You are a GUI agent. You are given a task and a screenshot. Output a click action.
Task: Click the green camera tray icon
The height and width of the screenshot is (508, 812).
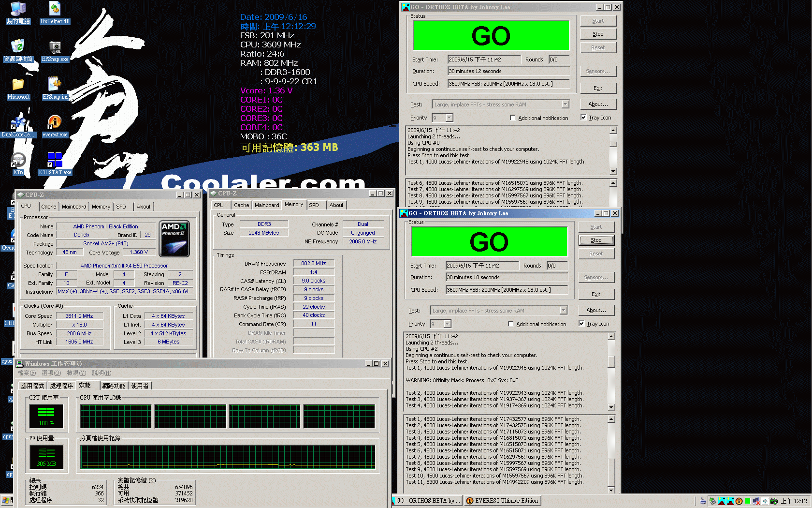pyautogui.click(x=774, y=501)
